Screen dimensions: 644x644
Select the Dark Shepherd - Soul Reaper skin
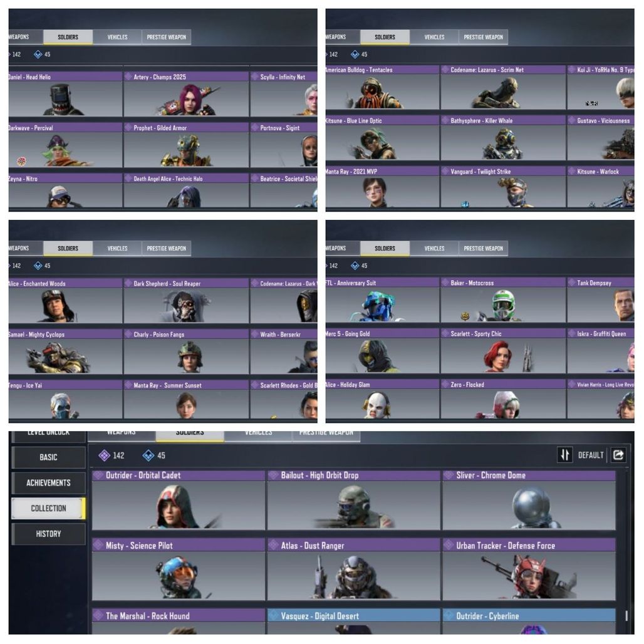186,301
